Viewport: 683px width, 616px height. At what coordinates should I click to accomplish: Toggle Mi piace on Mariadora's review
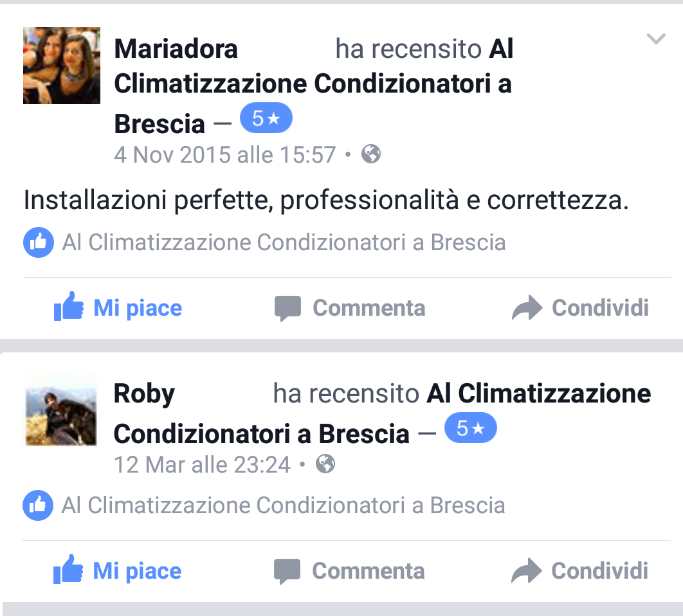[x=118, y=307]
